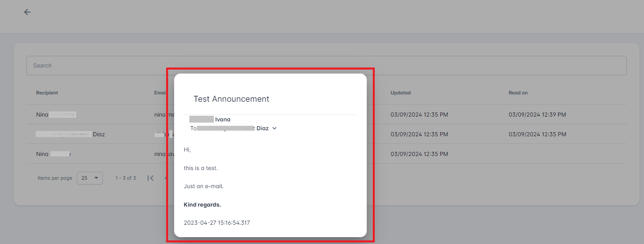Image resolution: width=644 pixels, height=244 pixels.
Task: Click the Test Announcement dialog title
Action: click(231, 99)
